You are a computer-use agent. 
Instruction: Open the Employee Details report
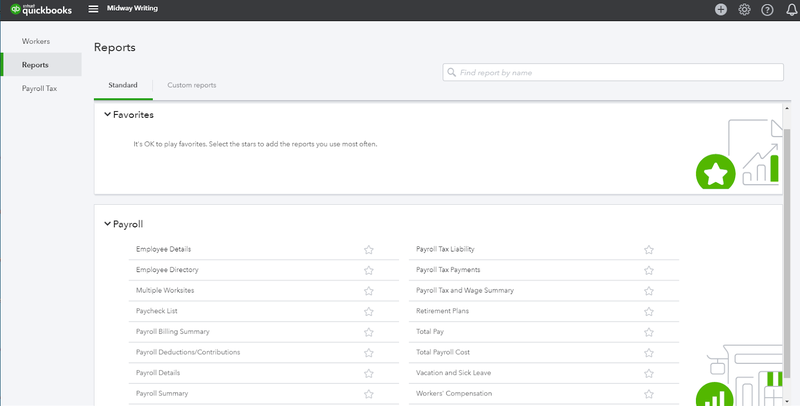[163, 249]
